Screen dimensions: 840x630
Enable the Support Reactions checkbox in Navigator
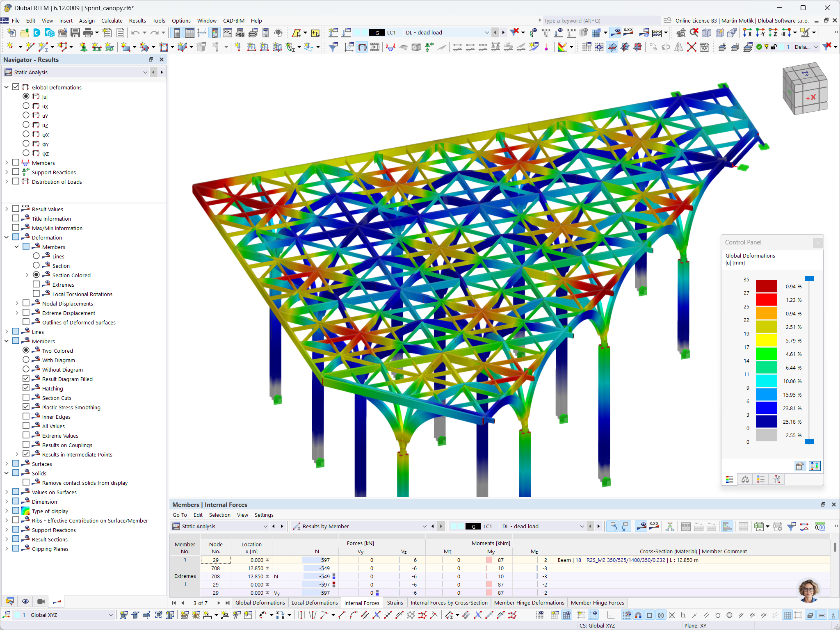pyautogui.click(x=16, y=172)
